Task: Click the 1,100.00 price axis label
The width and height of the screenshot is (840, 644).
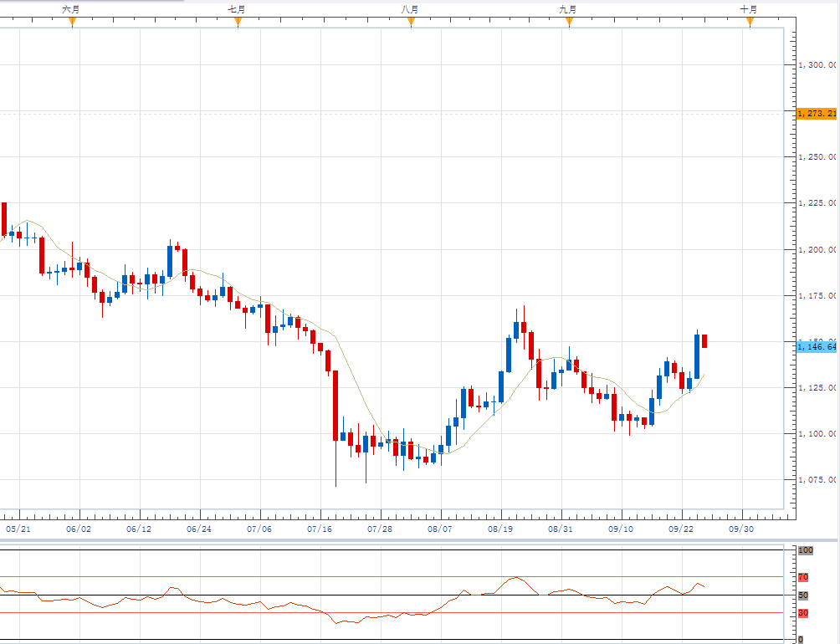Action: coord(817,433)
